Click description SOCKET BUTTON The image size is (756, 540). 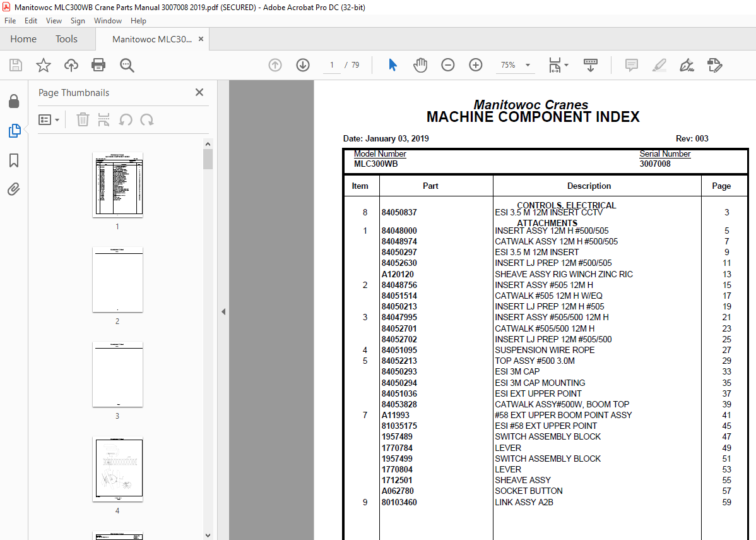[529, 491]
